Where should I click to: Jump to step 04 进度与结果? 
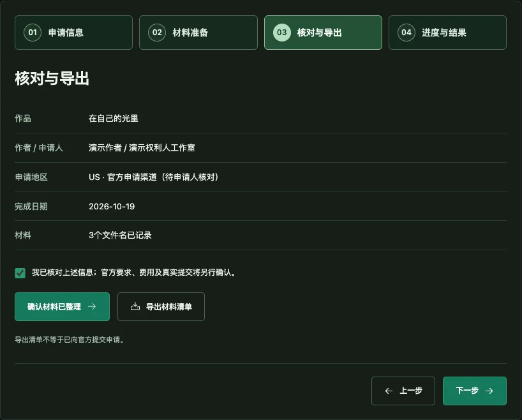coord(447,33)
